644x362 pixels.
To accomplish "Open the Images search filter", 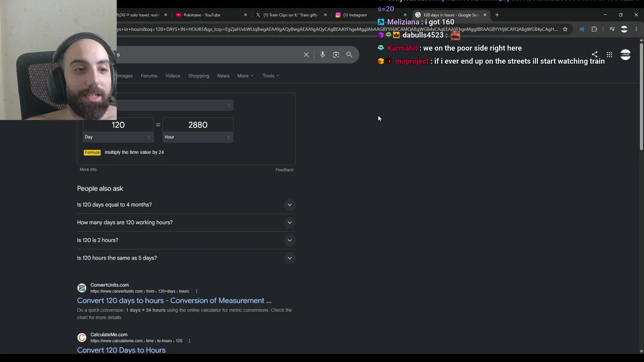I will (125, 76).
